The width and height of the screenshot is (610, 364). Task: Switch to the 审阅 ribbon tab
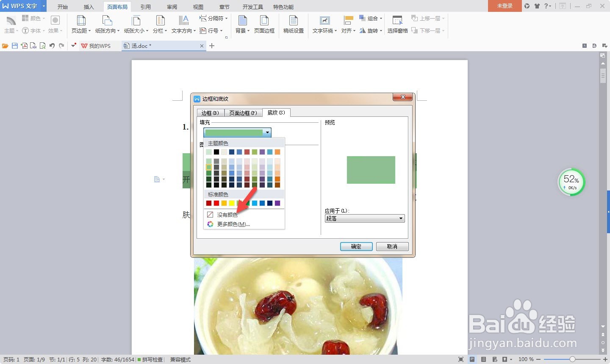(172, 7)
